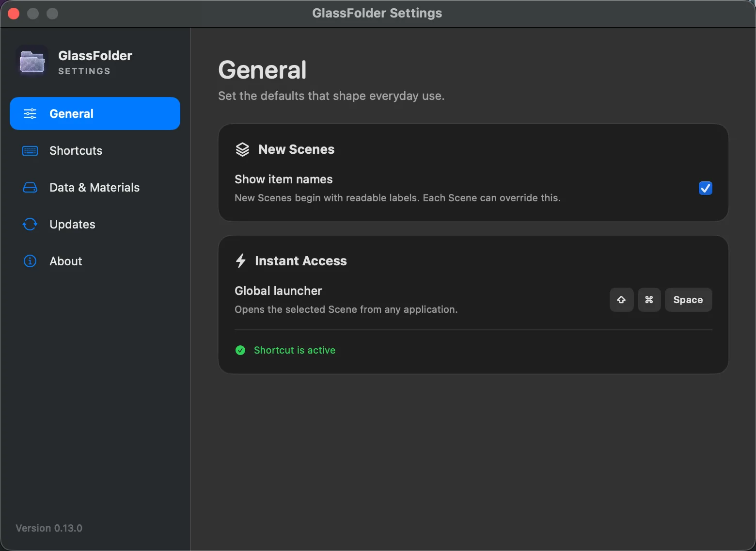Click 'Set the defaults that shape everyday use.'
This screenshot has height=551, width=756.
tap(331, 96)
